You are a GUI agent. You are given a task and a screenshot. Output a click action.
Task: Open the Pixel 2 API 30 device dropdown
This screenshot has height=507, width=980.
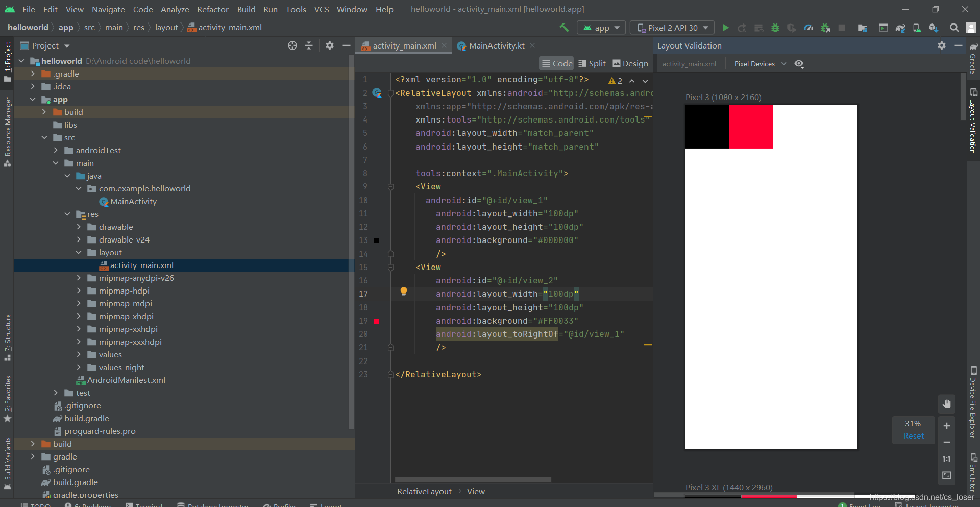pyautogui.click(x=673, y=28)
